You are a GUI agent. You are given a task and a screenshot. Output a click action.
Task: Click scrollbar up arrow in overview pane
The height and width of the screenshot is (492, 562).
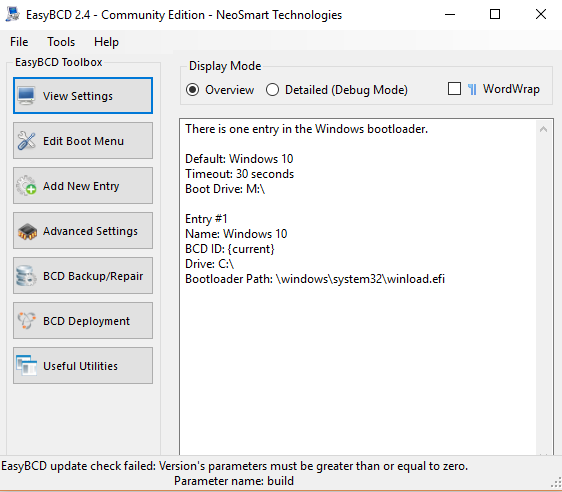point(543,129)
